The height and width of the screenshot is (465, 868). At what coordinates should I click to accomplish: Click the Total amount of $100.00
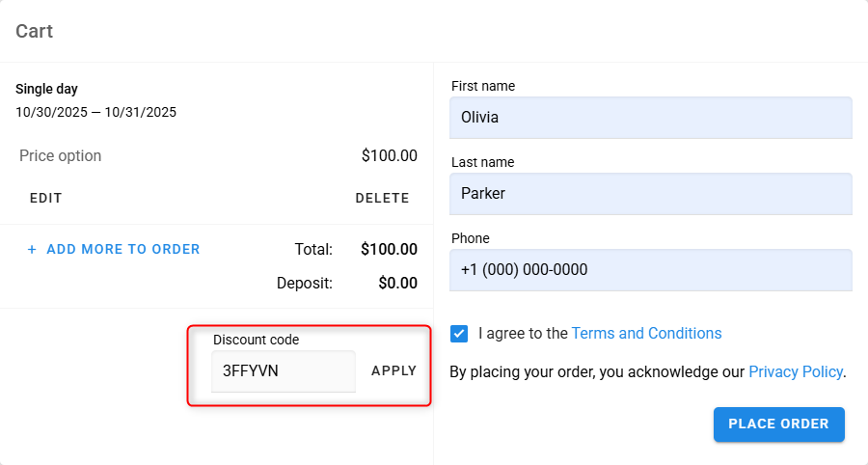click(389, 249)
